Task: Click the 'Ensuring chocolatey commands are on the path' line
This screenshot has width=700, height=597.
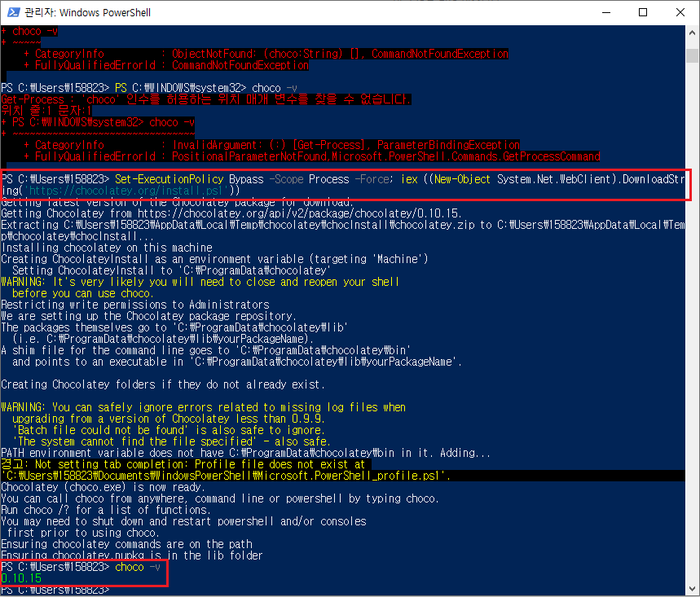Action: [127, 544]
